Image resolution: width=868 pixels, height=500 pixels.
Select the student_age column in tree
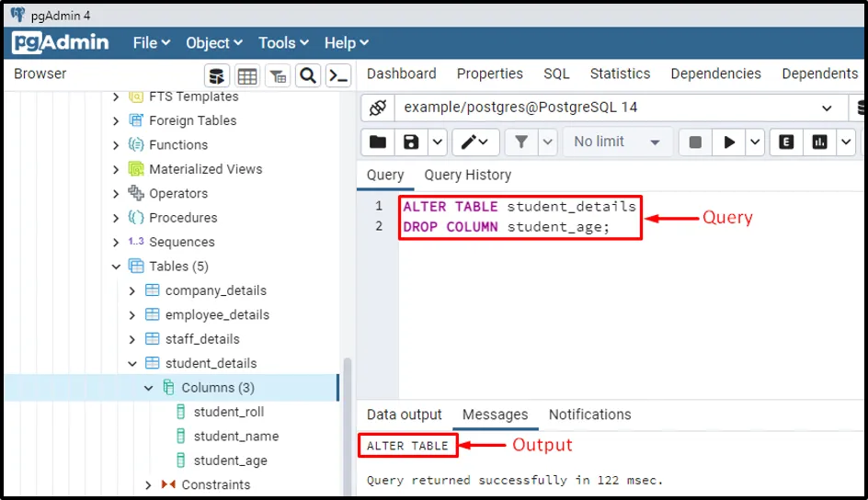pos(230,460)
